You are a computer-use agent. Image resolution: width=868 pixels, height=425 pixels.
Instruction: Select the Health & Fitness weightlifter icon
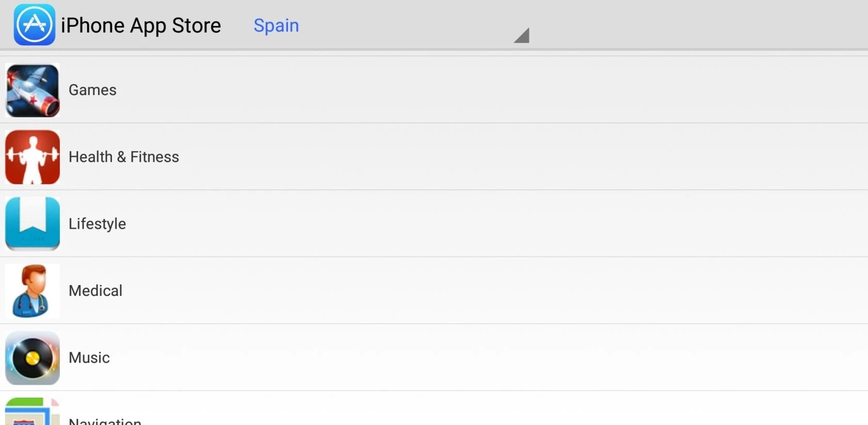(x=33, y=157)
